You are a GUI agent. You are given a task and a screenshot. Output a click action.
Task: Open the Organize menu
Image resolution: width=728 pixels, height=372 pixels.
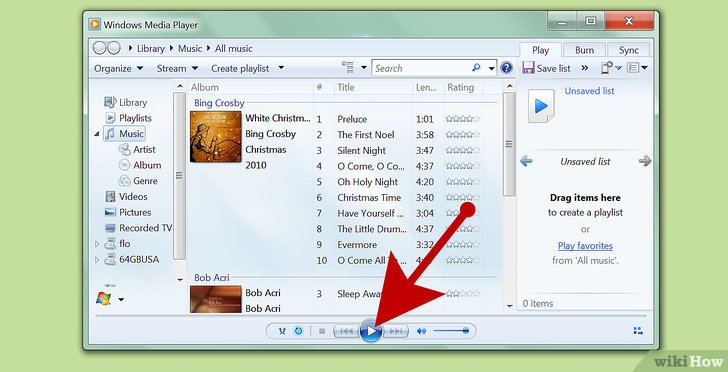click(118, 68)
